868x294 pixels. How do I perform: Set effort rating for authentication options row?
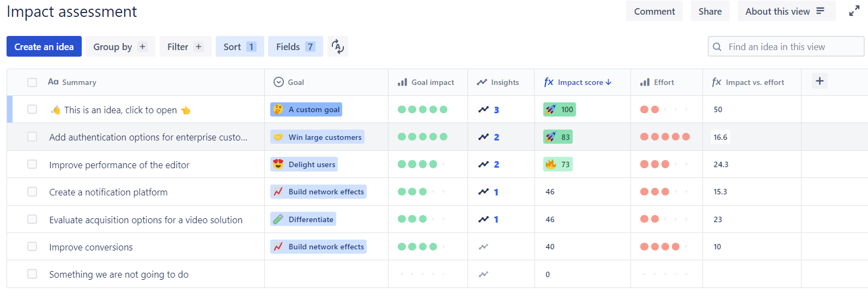coord(665,137)
